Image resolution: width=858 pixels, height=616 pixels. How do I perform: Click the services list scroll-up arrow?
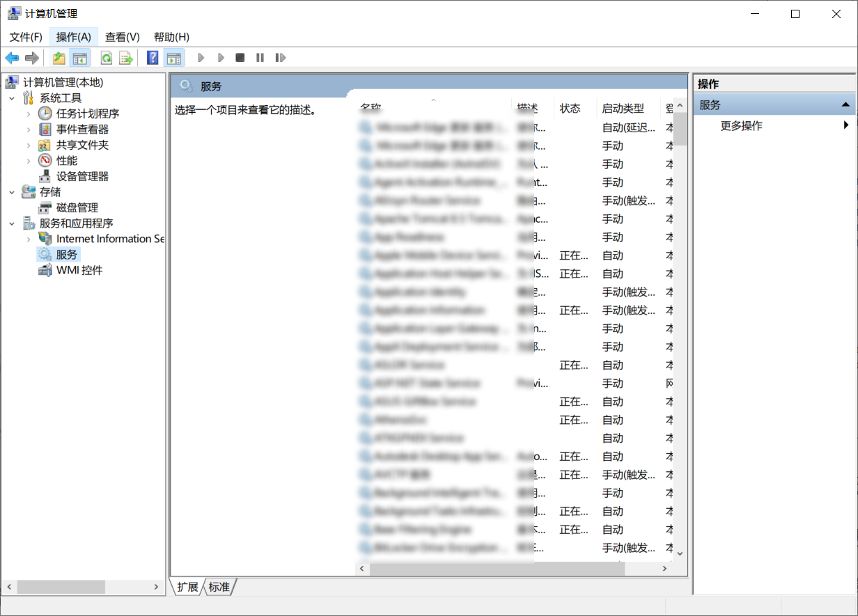[680, 106]
